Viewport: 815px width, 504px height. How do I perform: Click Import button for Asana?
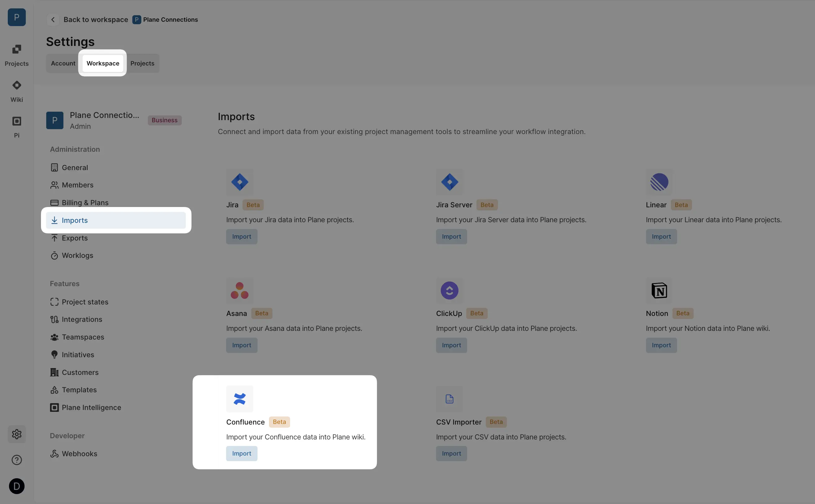[242, 345]
